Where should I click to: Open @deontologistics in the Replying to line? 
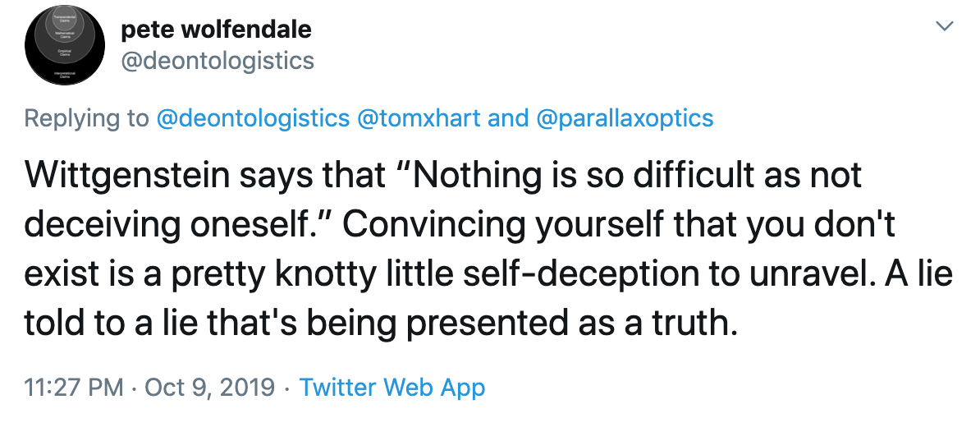click(253, 118)
